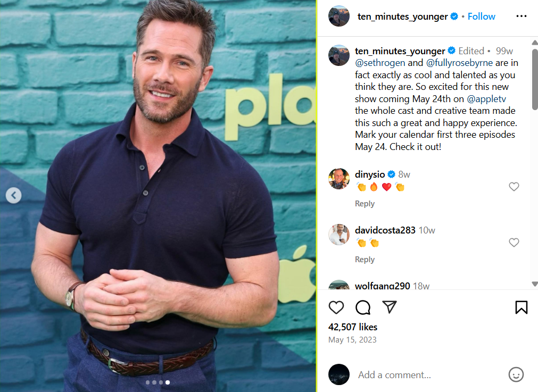Open @fullyrosebyrne profile link

click(x=459, y=63)
